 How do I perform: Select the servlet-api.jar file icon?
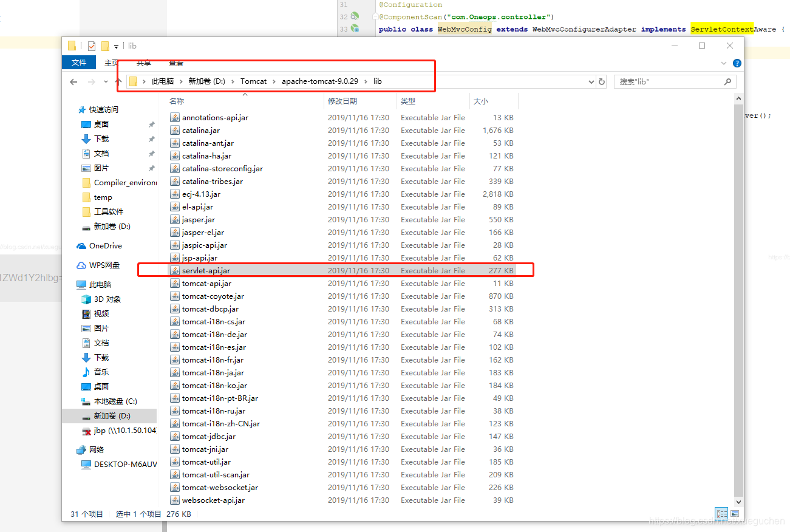click(175, 271)
